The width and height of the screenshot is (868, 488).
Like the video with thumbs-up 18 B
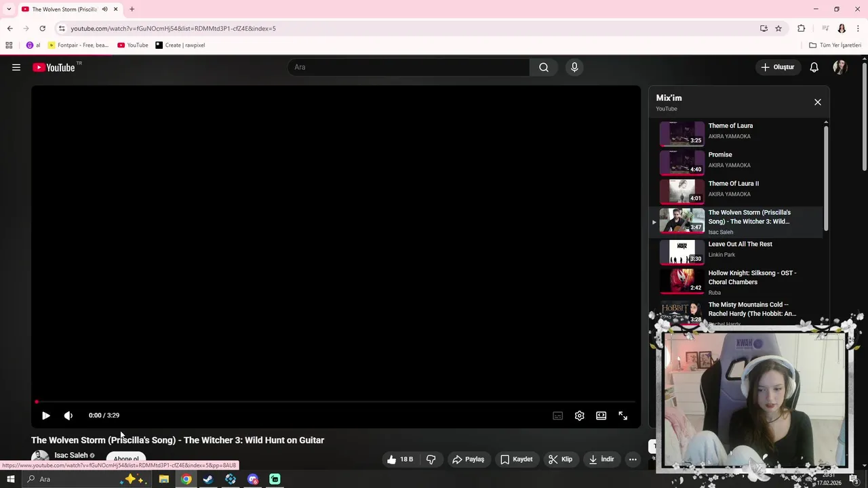400,460
